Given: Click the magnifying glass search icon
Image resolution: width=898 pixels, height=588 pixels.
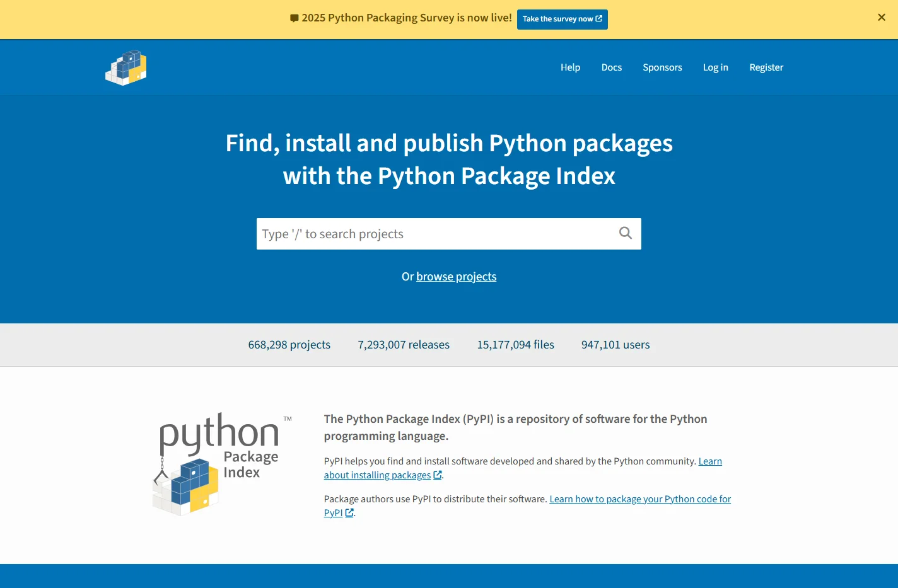Looking at the screenshot, I should tap(625, 233).
